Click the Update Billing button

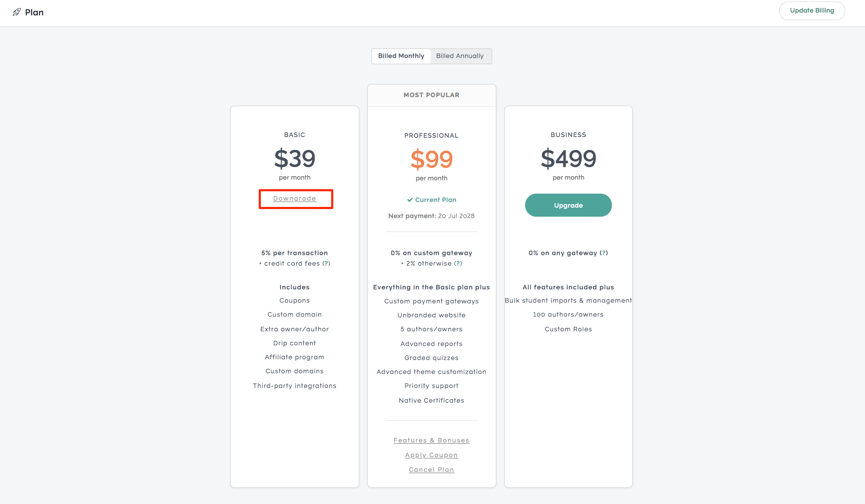(x=812, y=10)
